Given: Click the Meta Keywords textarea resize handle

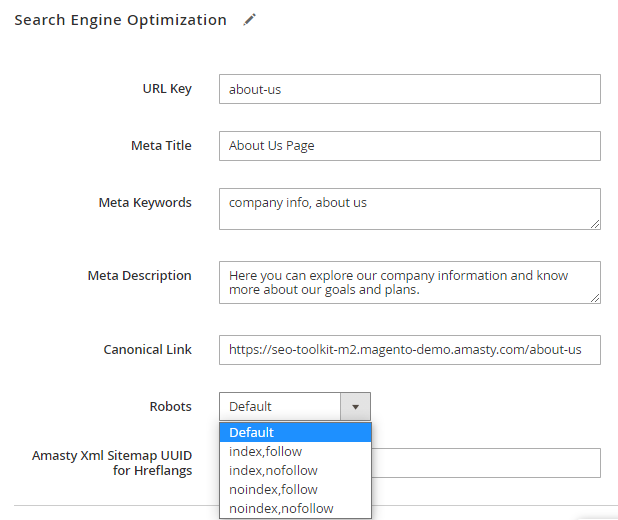Looking at the screenshot, I should tap(594, 223).
